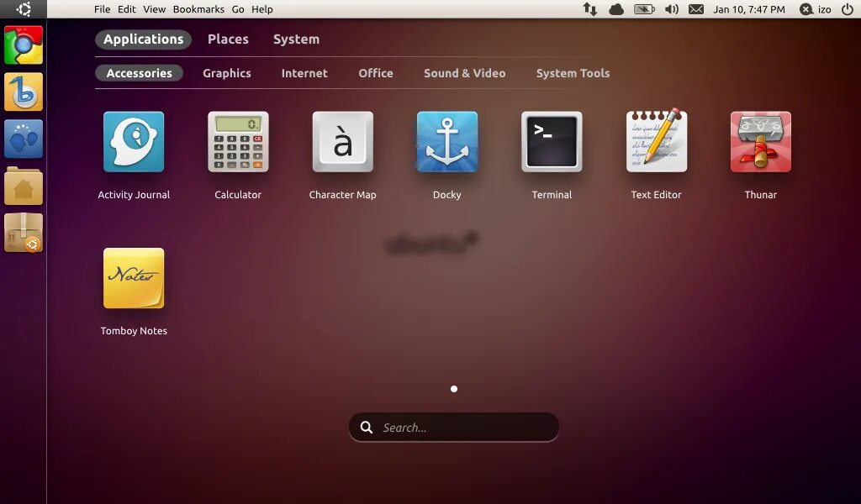Click the Search input field
Screen dimensions: 861x504
pyautogui.click(x=454, y=428)
